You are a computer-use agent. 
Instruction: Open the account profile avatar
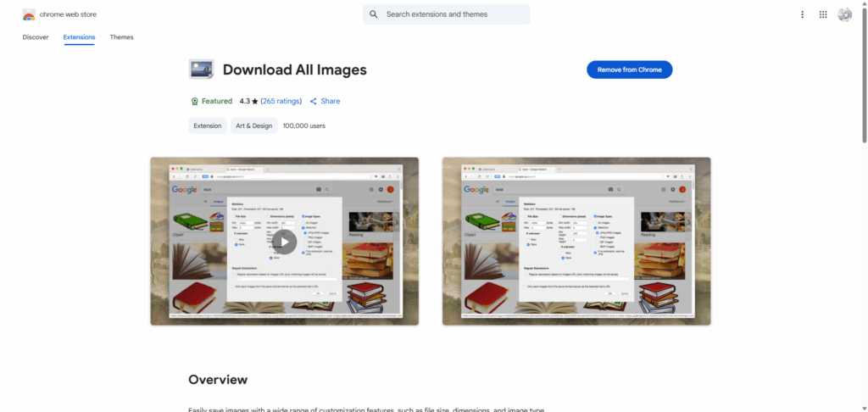click(845, 14)
